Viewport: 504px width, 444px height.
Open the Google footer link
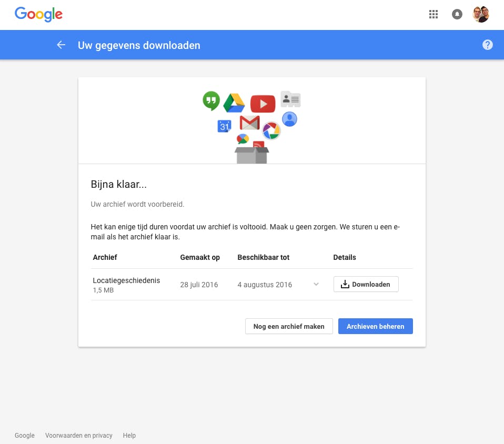click(x=24, y=435)
